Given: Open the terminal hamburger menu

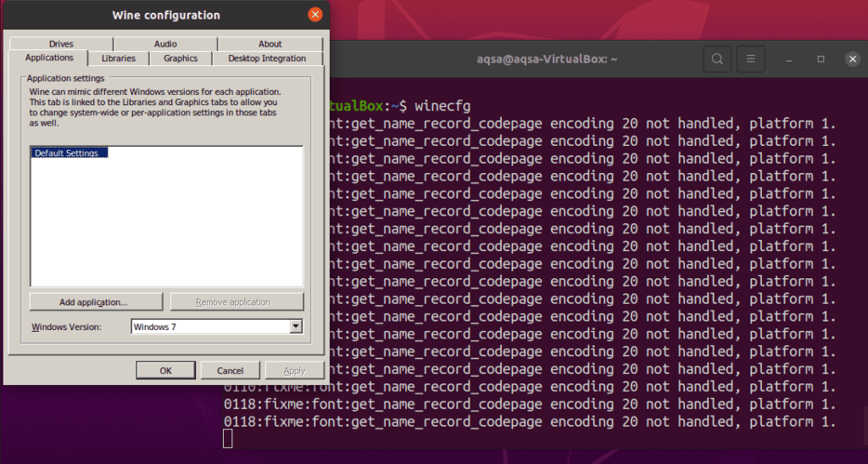Looking at the screenshot, I should coord(751,59).
